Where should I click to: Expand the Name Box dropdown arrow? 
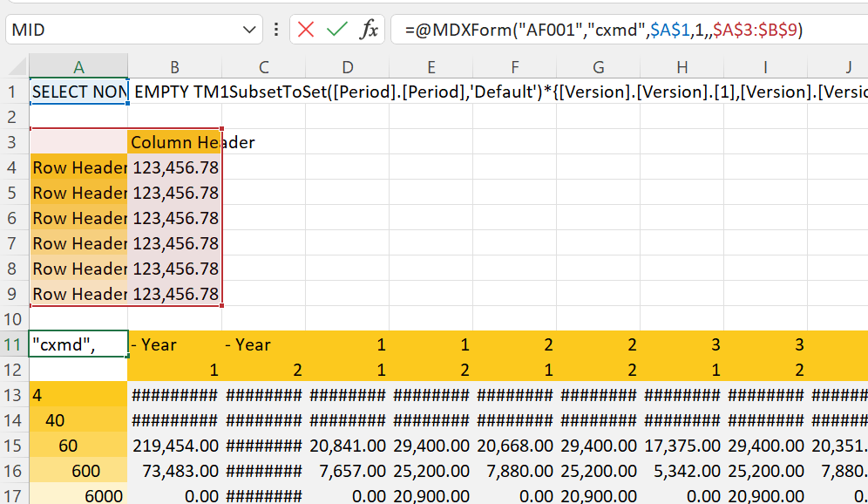coord(248,30)
